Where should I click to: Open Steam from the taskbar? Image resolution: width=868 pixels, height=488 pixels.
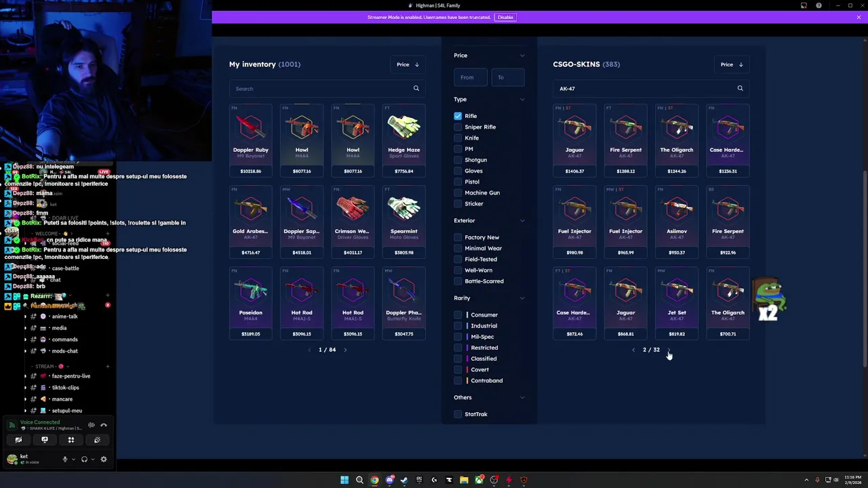click(x=404, y=480)
